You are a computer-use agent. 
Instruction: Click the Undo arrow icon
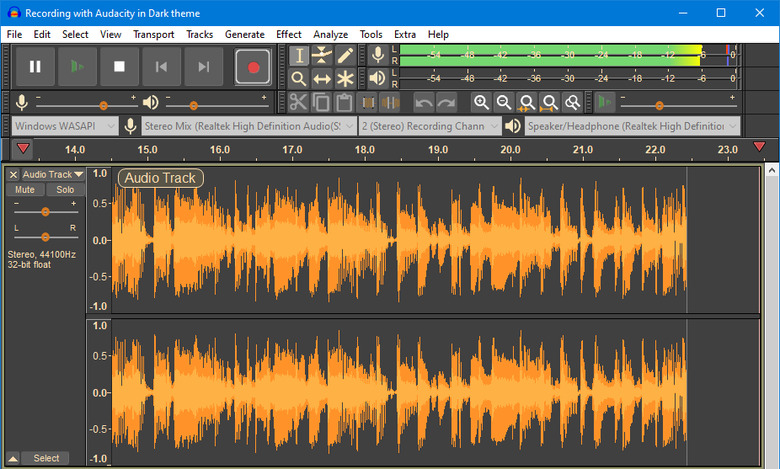point(424,103)
